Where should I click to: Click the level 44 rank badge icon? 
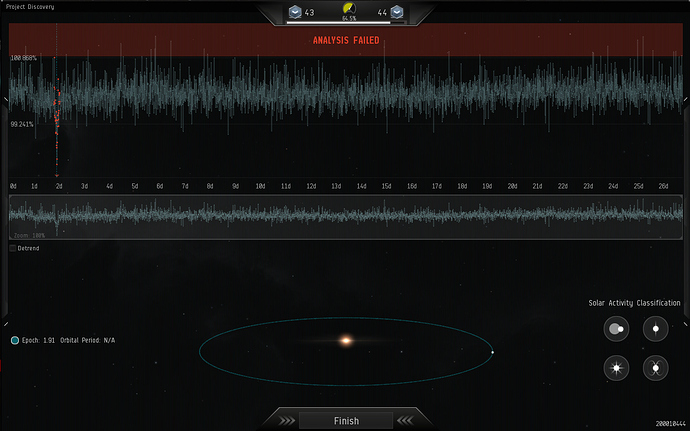(397, 12)
